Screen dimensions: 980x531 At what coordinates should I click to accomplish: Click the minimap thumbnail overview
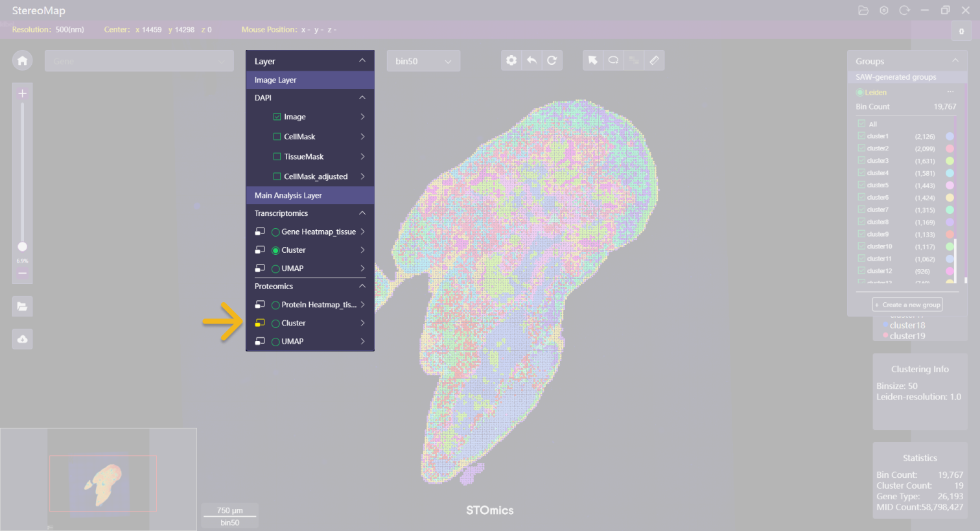99,480
